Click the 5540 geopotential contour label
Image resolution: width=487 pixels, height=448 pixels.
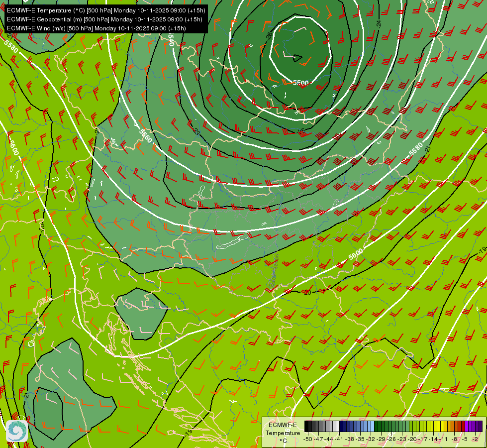click(x=171, y=39)
